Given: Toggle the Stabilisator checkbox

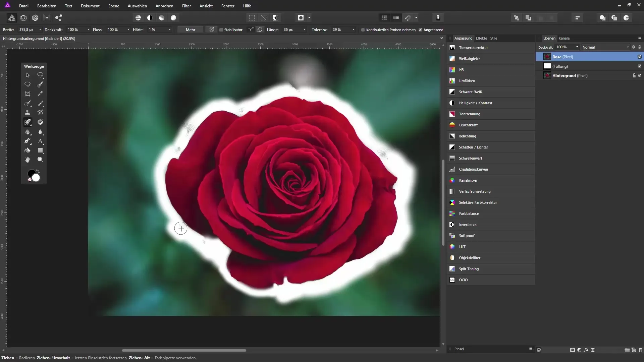Looking at the screenshot, I should coord(221,30).
